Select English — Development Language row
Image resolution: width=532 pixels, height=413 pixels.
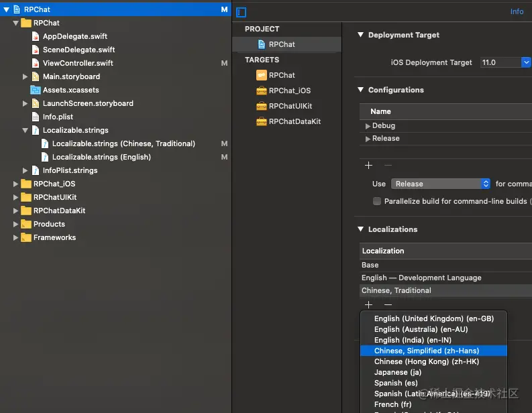coord(445,278)
